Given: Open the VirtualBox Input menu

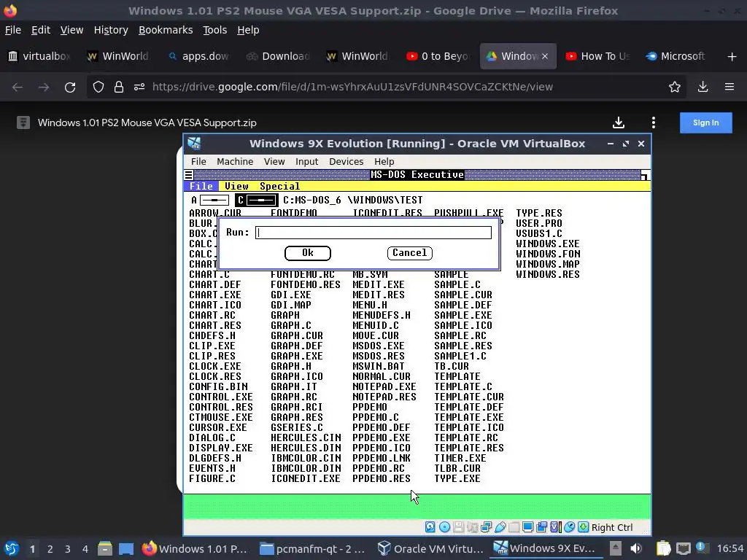Looking at the screenshot, I should pyautogui.click(x=306, y=161).
